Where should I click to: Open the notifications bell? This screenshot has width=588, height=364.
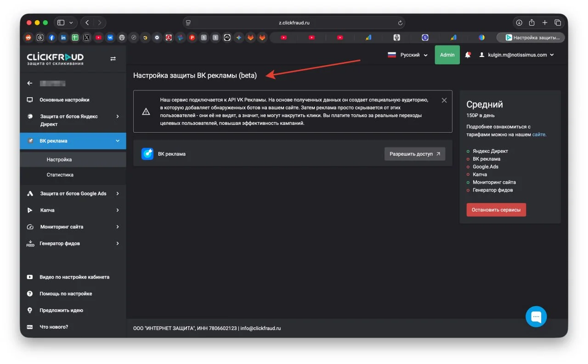click(468, 55)
